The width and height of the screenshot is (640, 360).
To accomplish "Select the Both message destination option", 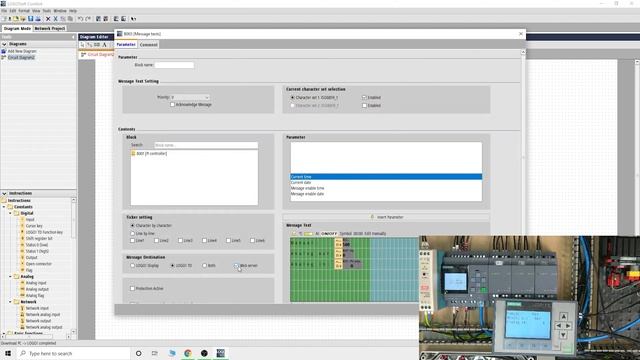I will [204, 265].
